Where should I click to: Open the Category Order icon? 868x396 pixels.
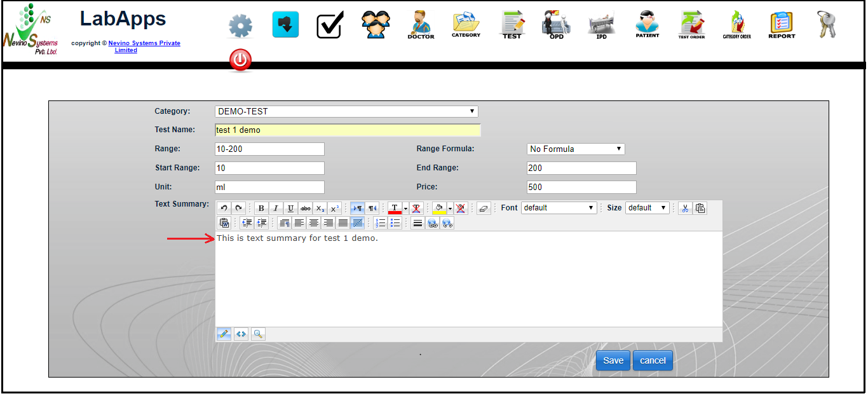(x=736, y=25)
